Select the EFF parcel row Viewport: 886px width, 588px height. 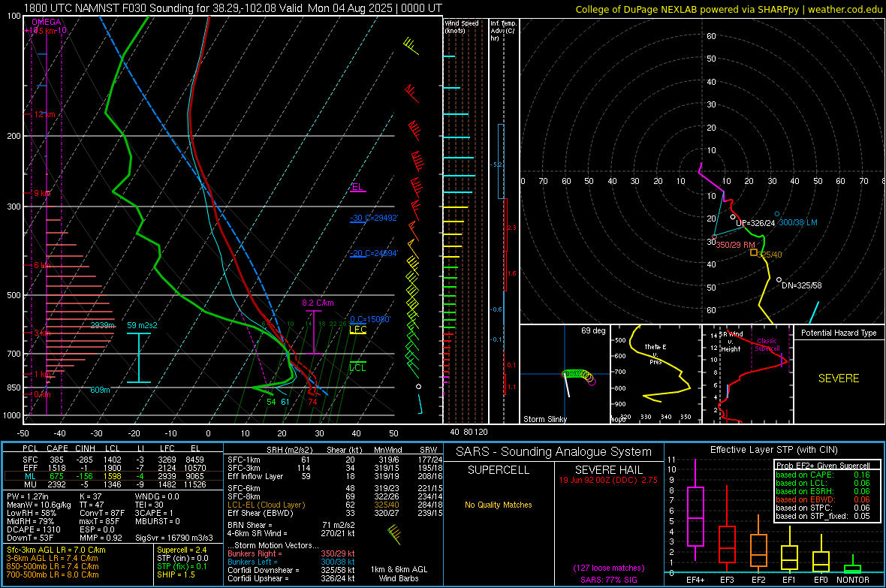point(113,468)
